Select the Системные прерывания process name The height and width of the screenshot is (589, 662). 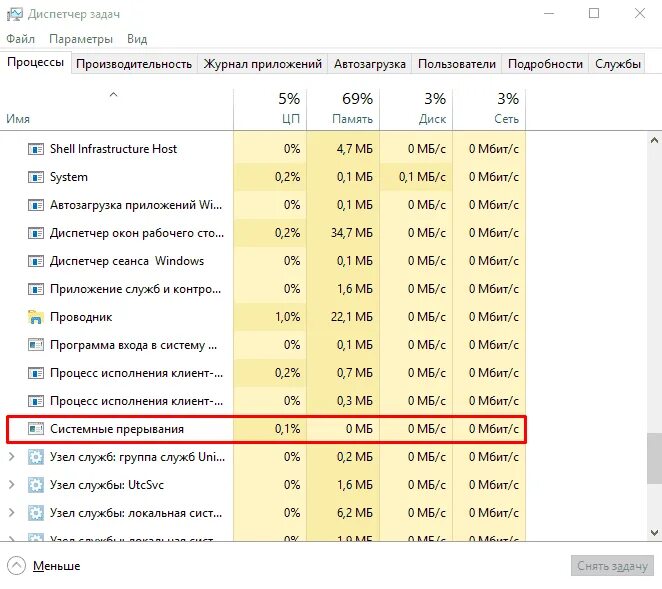[117, 429]
